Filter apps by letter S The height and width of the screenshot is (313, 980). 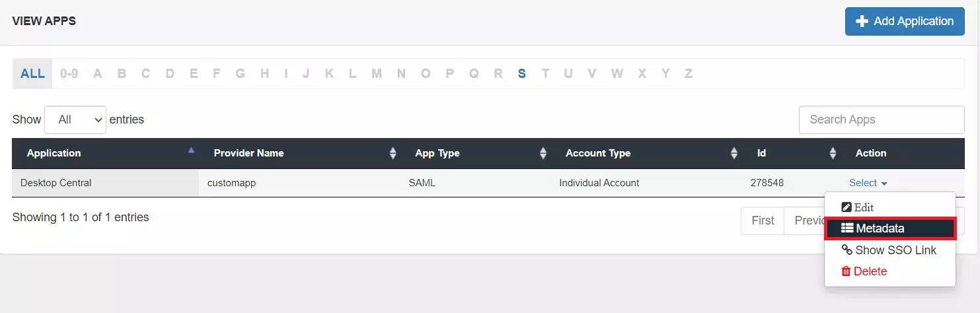pos(521,73)
